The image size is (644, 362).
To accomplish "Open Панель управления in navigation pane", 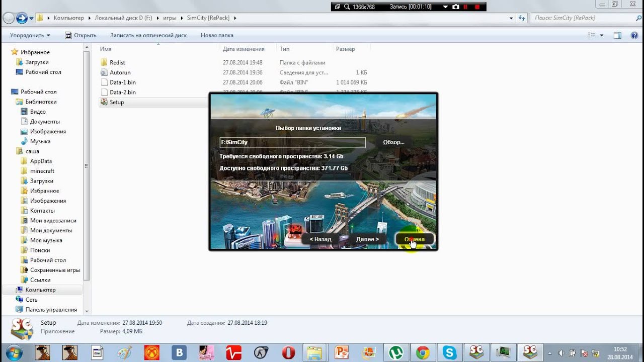I will click(x=51, y=310).
